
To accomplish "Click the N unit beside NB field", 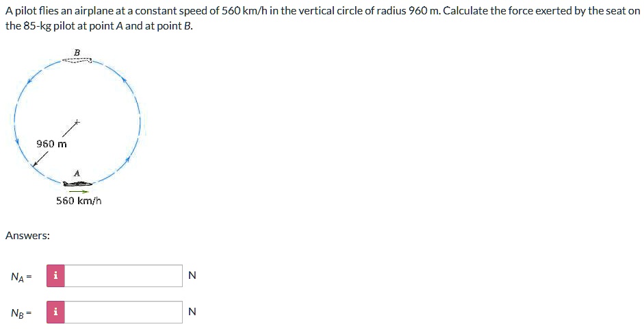I will (192, 312).
